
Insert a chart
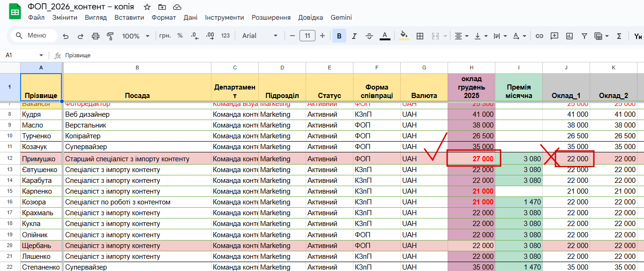569,36
